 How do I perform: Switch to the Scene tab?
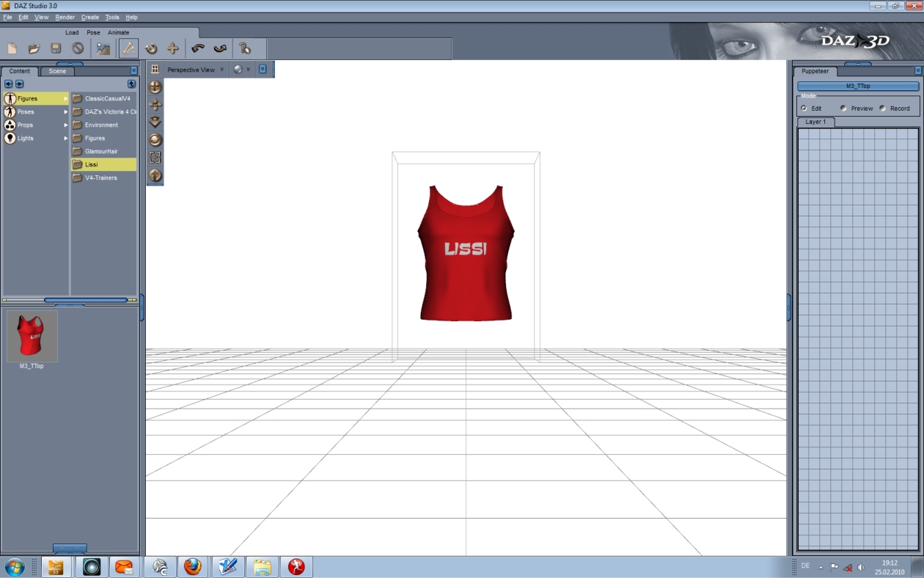click(57, 71)
